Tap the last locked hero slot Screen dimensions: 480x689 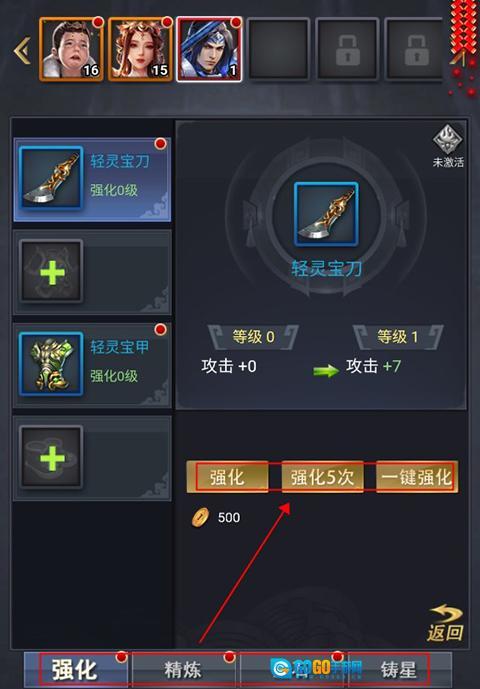(x=414, y=49)
